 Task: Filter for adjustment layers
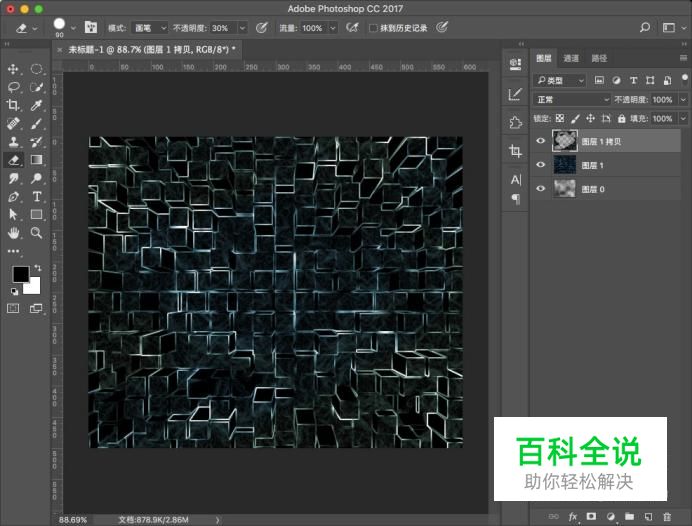click(616, 80)
